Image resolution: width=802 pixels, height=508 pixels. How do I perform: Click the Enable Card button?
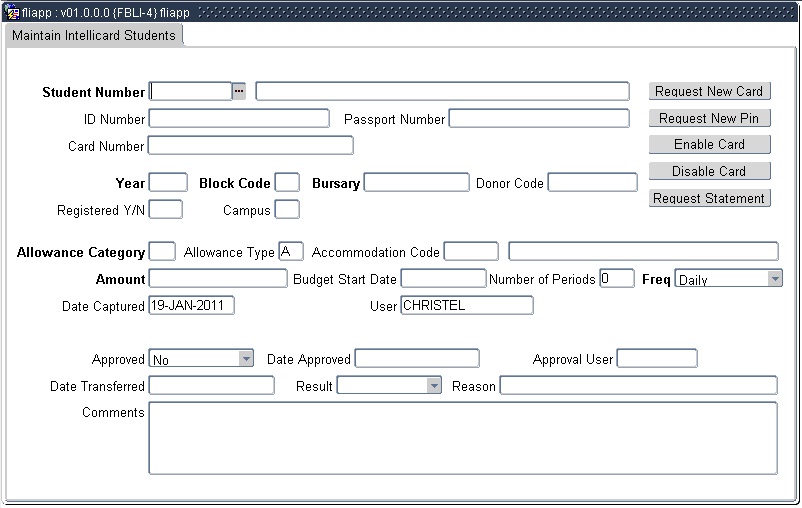(x=709, y=145)
